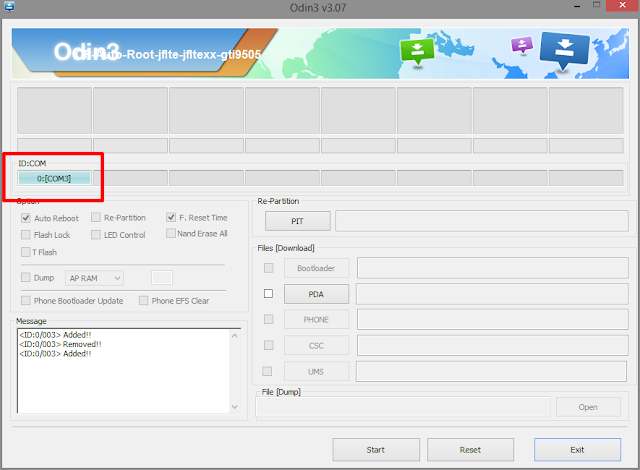
Task: Enable the Nand Erase All checkbox
Action: coord(171,233)
